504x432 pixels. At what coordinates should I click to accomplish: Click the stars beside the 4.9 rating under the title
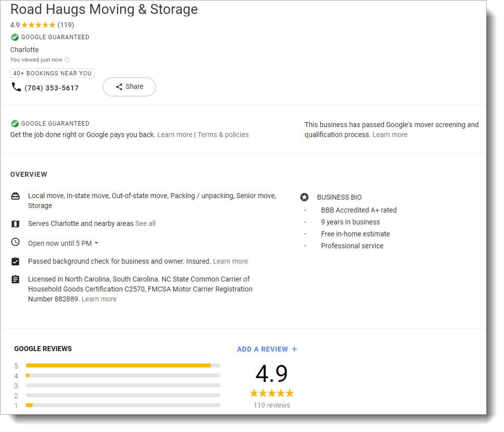[x=38, y=25]
